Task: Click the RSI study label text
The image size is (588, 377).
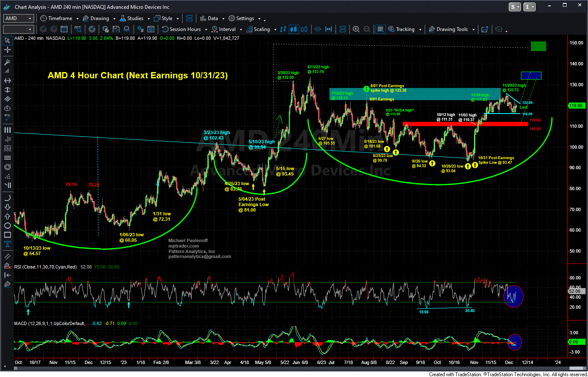Action: [x=45, y=267]
